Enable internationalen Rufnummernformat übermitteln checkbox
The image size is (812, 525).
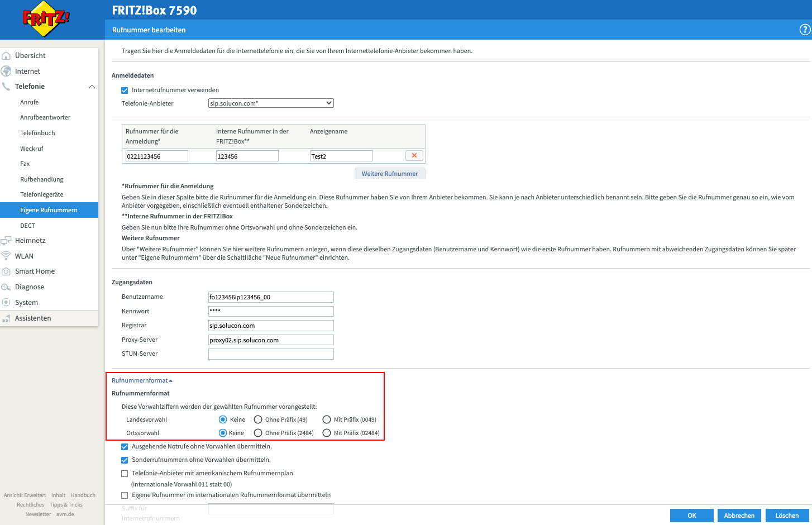pyautogui.click(x=125, y=495)
